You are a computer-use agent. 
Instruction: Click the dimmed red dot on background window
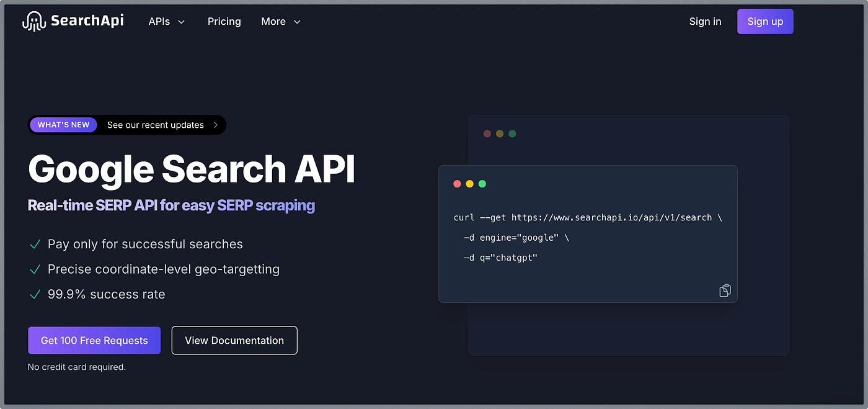pyautogui.click(x=487, y=133)
